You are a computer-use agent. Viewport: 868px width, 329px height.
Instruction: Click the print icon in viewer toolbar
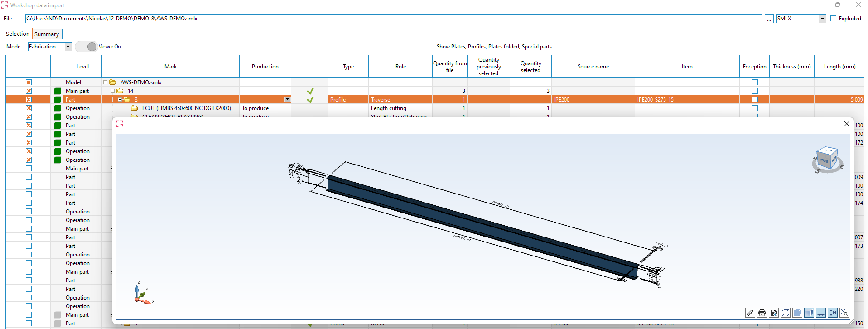(x=762, y=313)
